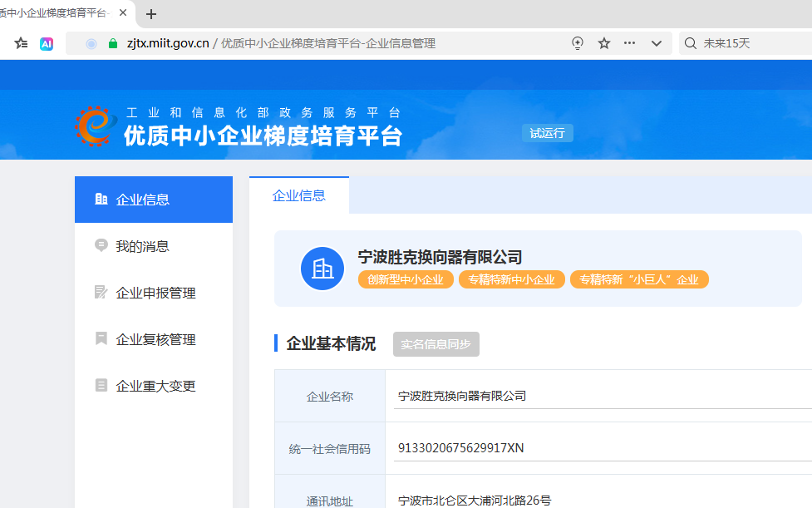Click the platform gear logo
Image resolution: width=812 pixels, height=508 pixels.
point(93,126)
